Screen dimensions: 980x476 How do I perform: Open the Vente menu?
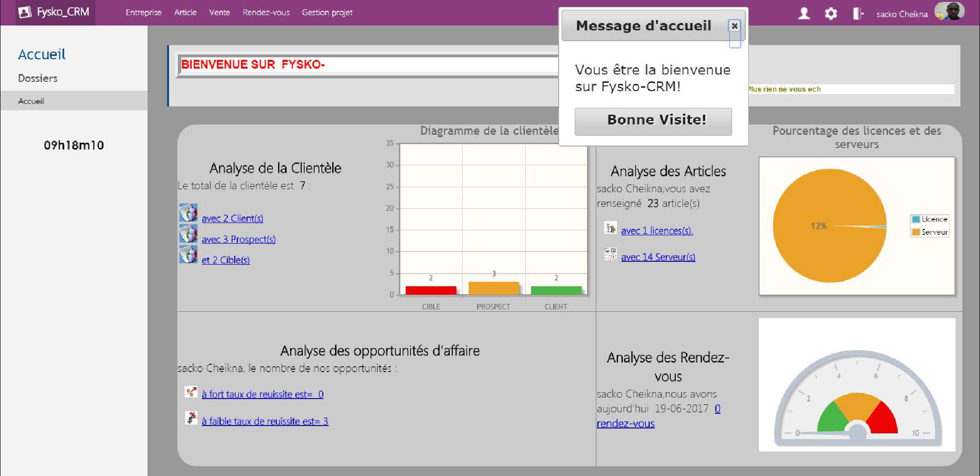[219, 13]
